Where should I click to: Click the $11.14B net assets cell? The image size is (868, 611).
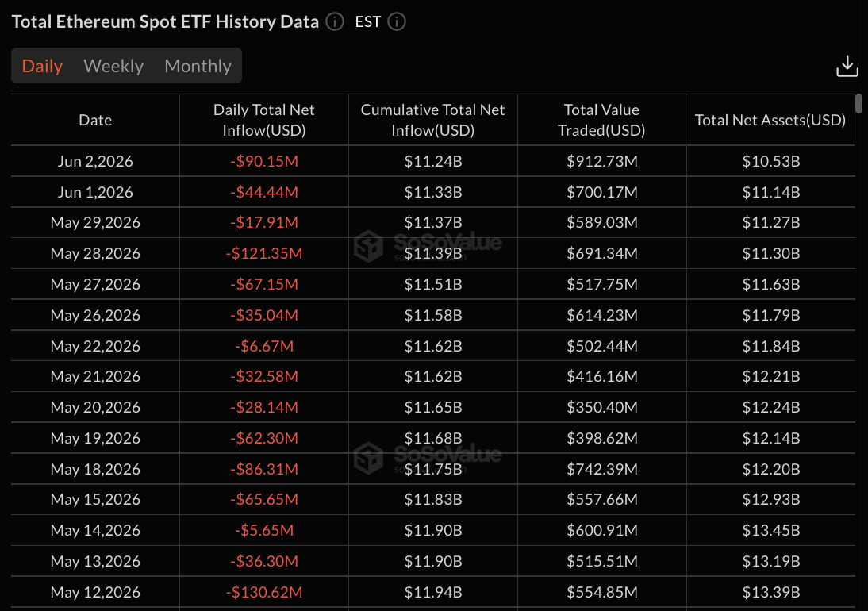(x=770, y=192)
